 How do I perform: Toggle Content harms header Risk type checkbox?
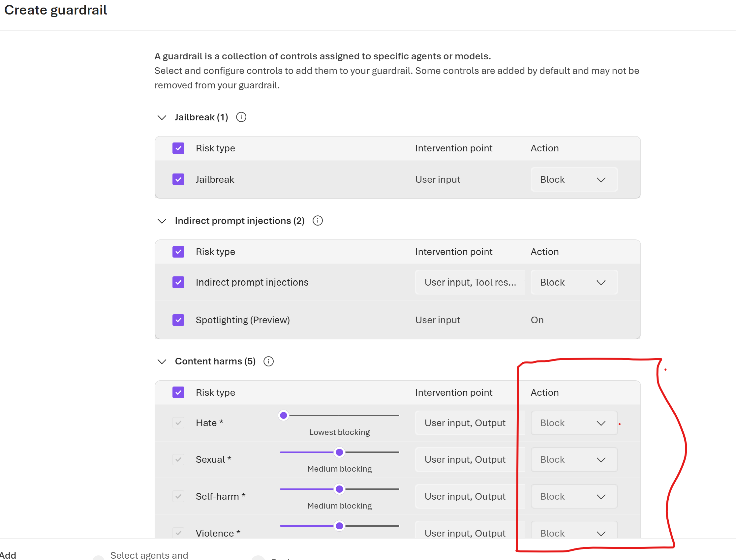pyautogui.click(x=178, y=392)
